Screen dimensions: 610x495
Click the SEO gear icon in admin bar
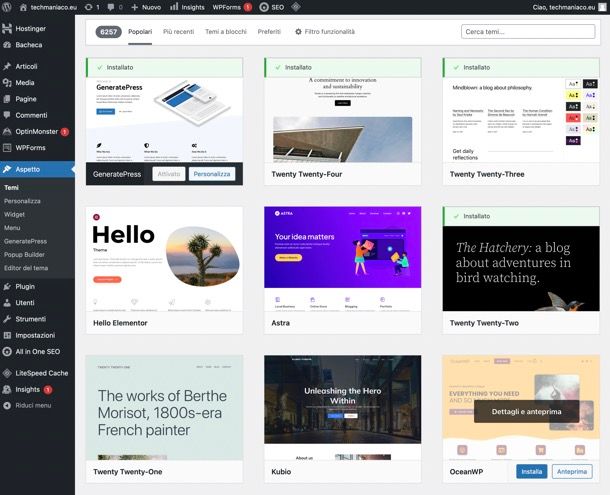coord(264,7)
